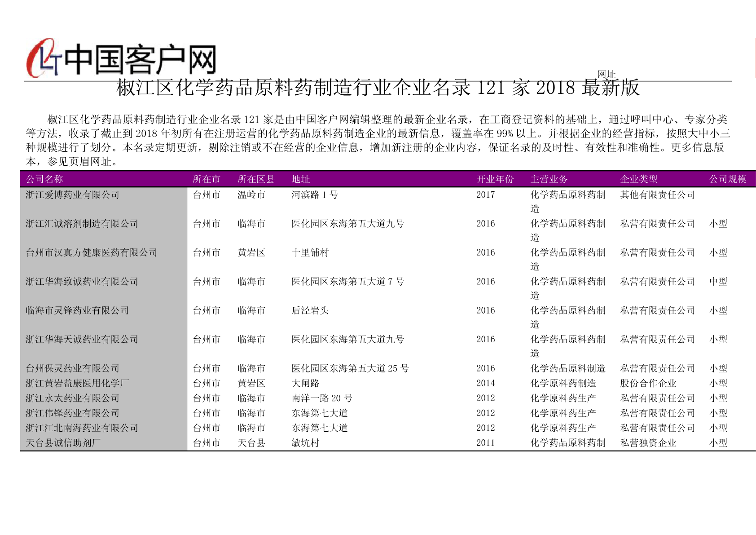Image resolution: width=756 pixels, height=535 pixels.
Task: Click the 大闸路 address cell
Action: point(305,383)
